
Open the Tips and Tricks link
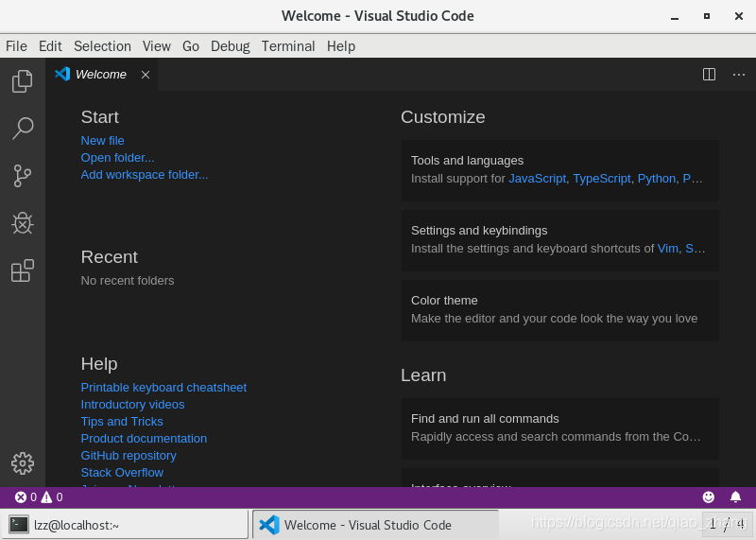(x=122, y=421)
